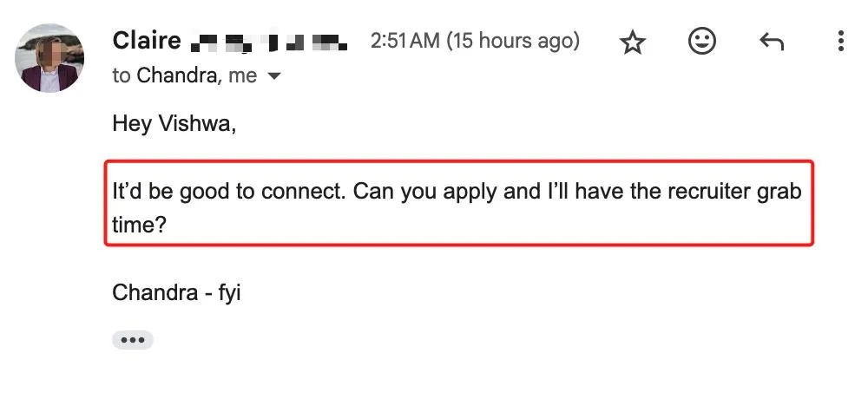This screenshot has height=399, width=868.
Task: Click the 2:51 AM timestamp
Action: click(x=405, y=41)
